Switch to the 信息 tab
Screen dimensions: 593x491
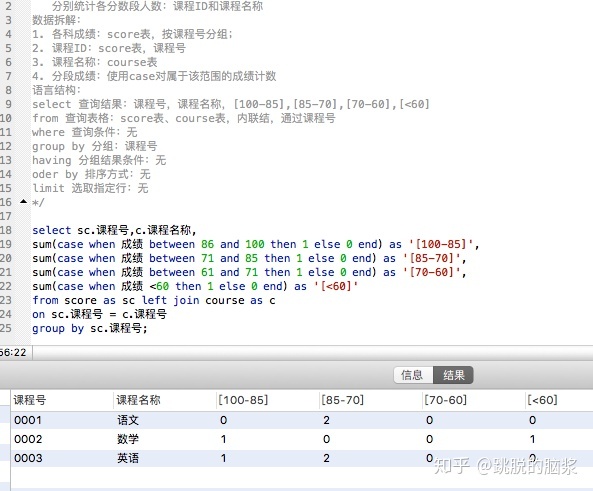[413, 375]
